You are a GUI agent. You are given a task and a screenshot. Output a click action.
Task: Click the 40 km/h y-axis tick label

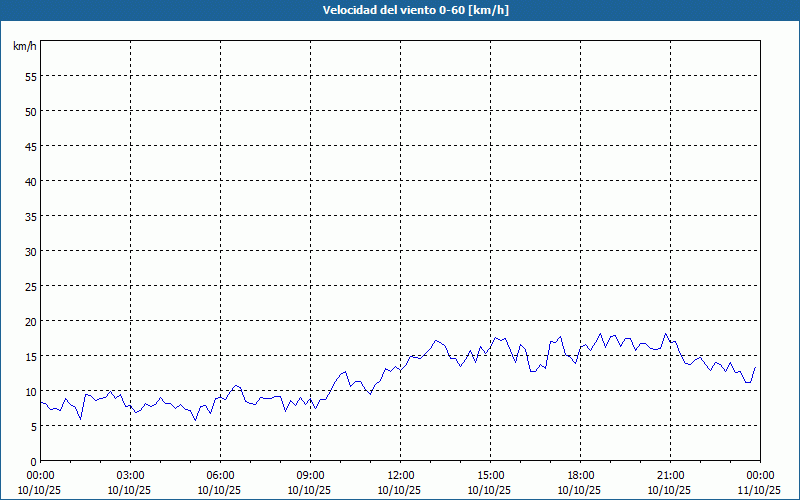[30, 181]
